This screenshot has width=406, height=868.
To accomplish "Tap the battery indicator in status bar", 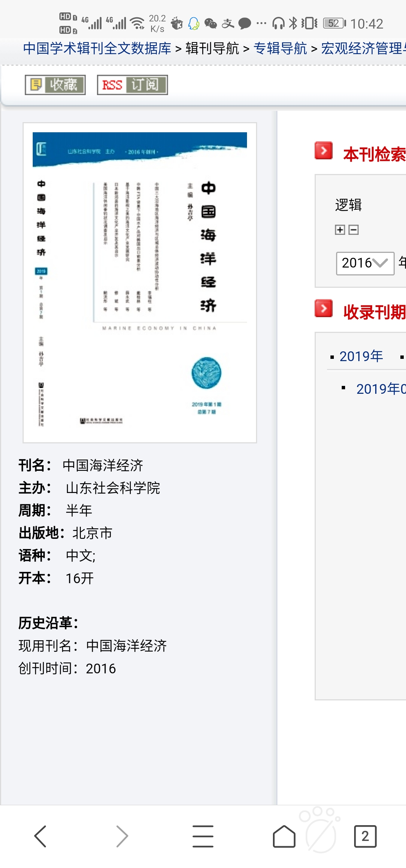I will point(335,23).
